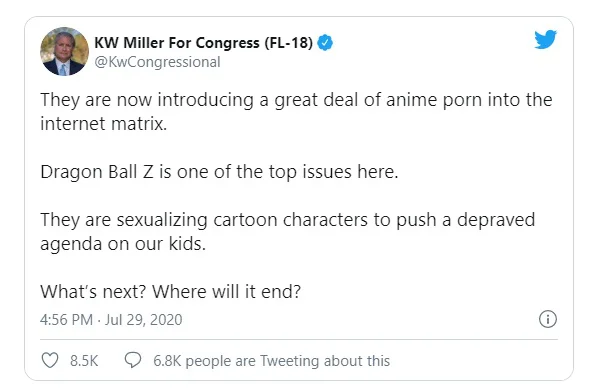Click the circled info icon
The image size is (589, 389).
tap(548, 319)
